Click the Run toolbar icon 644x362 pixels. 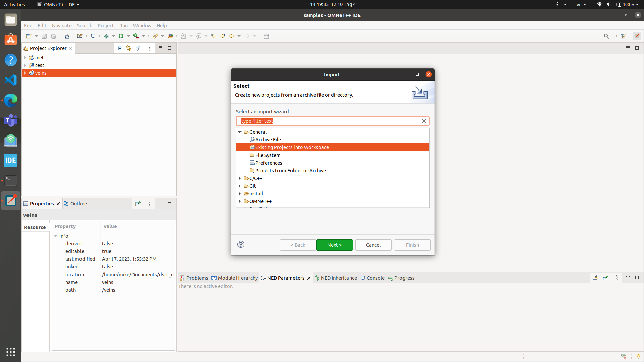pos(121,36)
